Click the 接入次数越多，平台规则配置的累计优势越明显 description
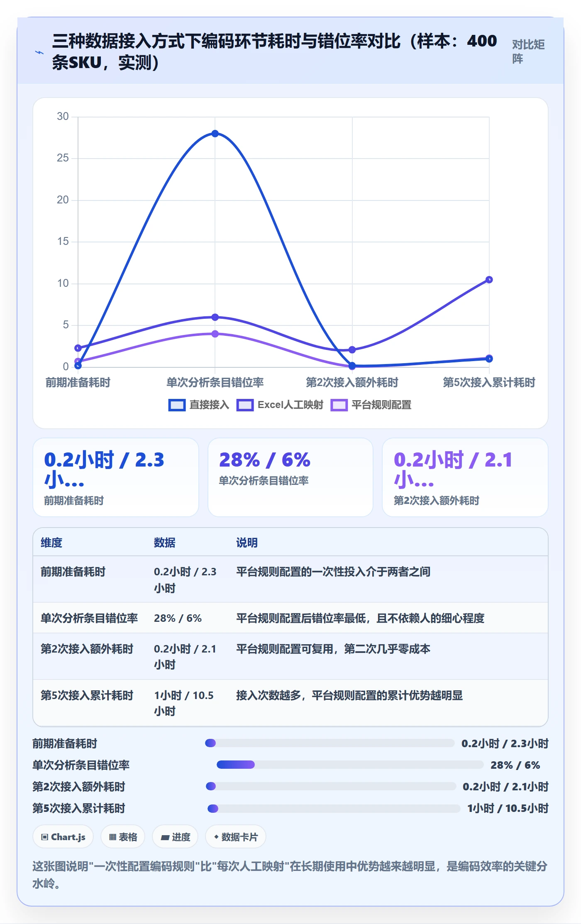The height and width of the screenshot is (924, 581). 349,695
